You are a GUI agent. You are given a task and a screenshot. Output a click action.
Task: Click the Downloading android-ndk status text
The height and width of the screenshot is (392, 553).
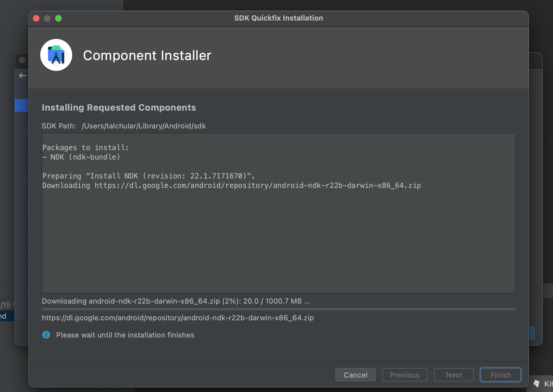176,301
